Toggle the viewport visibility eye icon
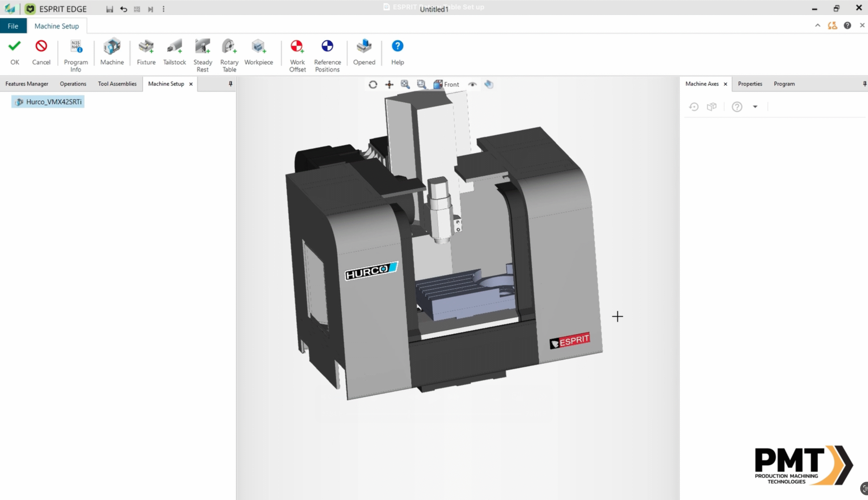Image resolution: width=868 pixels, height=500 pixels. point(472,84)
